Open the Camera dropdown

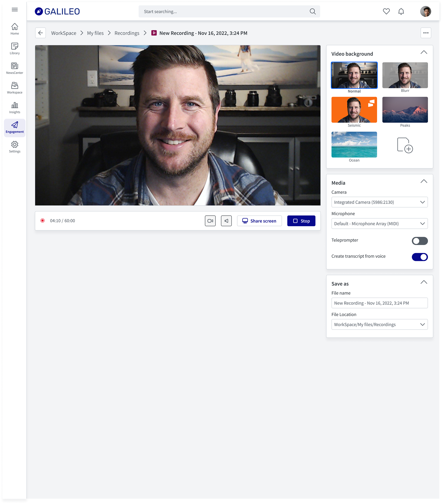point(379,202)
